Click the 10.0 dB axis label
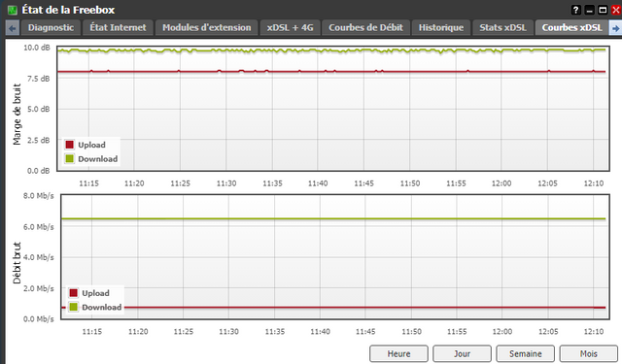This screenshot has height=364, width=622. pyautogui.click(x=37, y=48)
